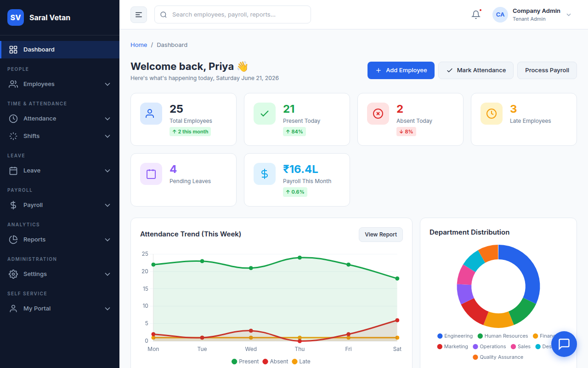This screenshot has width=588, height=368.
Task: Click the red Marketing donut segment
Action: click(x=474, y=310)
